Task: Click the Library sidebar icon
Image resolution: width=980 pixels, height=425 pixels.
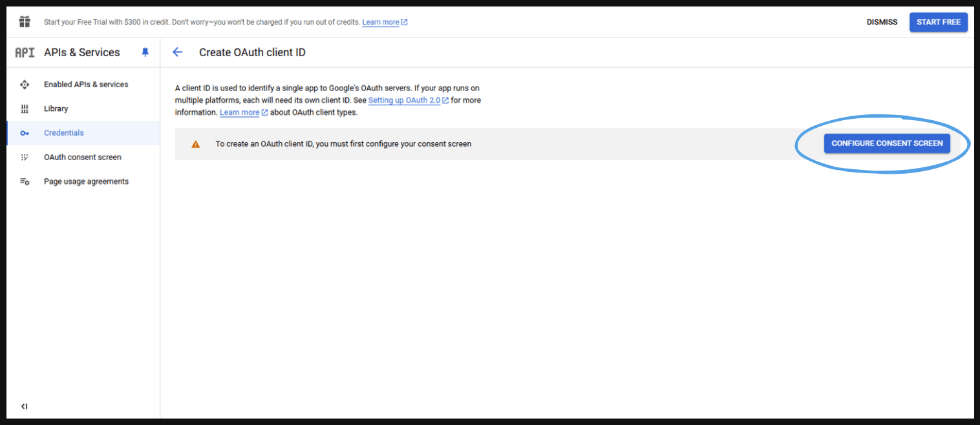Action: coord(25,109)
